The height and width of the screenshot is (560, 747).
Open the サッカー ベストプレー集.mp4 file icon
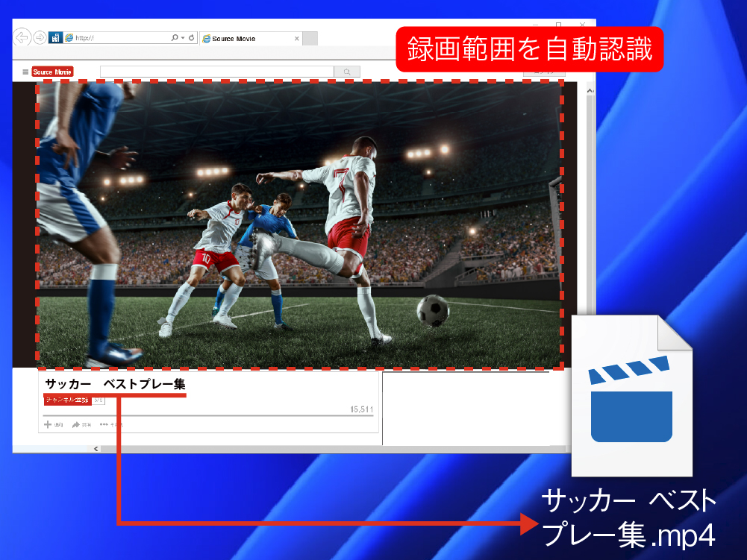point(631,395)
